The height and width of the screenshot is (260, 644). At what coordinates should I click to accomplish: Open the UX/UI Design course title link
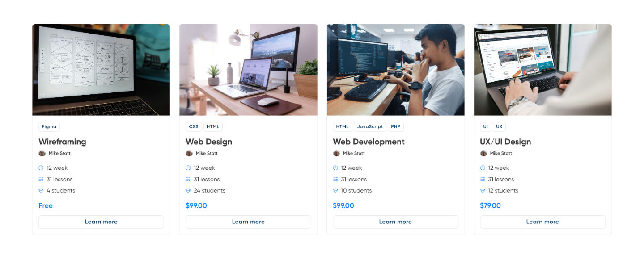coord(505,142)
